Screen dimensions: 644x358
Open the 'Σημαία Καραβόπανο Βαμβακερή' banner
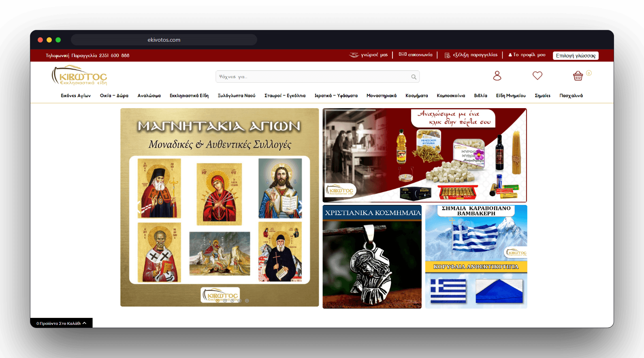coord(476,257)
